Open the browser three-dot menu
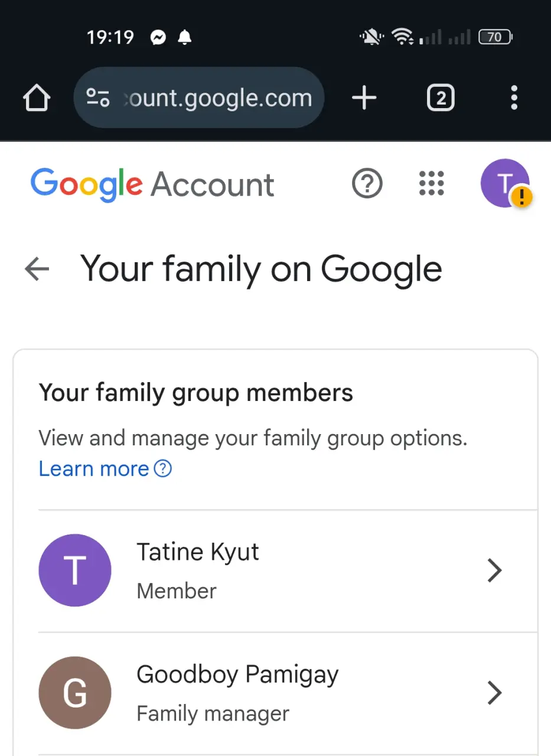551x756 pixels. pos(514,97)
